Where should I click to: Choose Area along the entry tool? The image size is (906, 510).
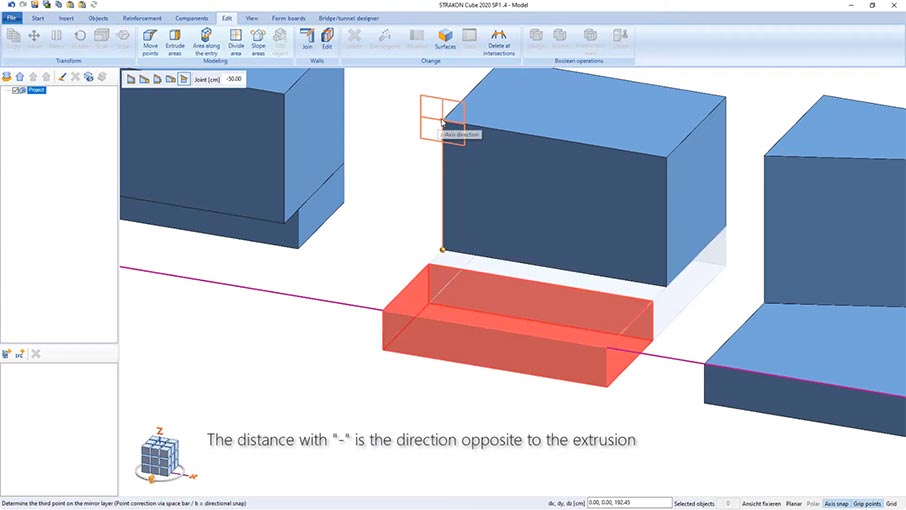click(x=206, y=42)
